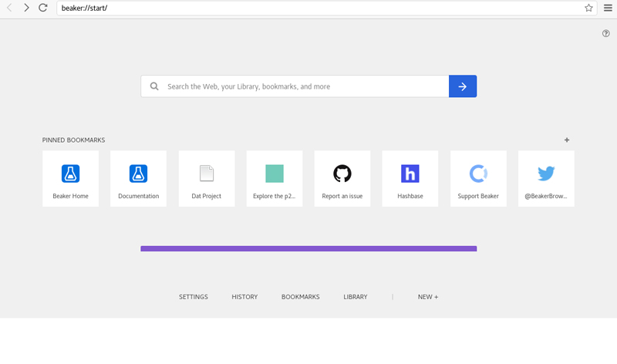
Task: Expand the NEW + menu
Action: [427, 297]
